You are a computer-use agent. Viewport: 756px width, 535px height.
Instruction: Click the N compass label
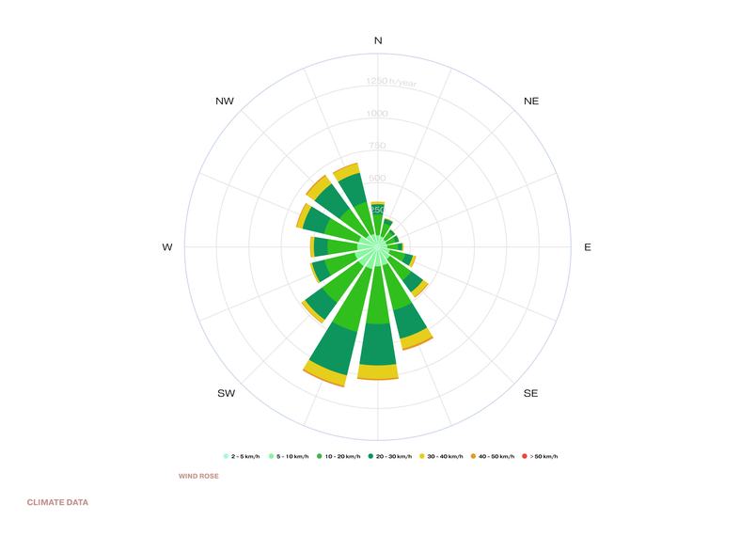[x=378, y=40]
